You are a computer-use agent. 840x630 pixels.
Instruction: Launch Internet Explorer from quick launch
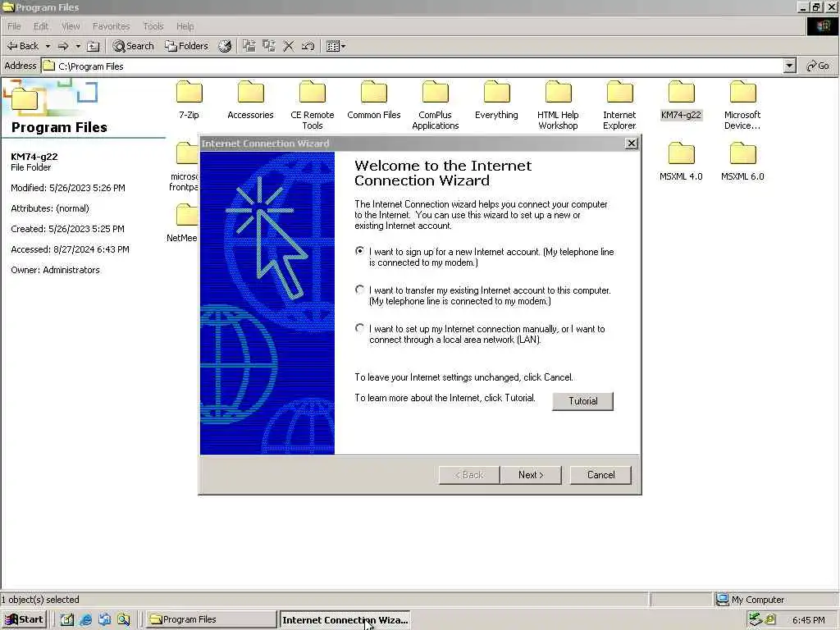(x=85, y=619)
